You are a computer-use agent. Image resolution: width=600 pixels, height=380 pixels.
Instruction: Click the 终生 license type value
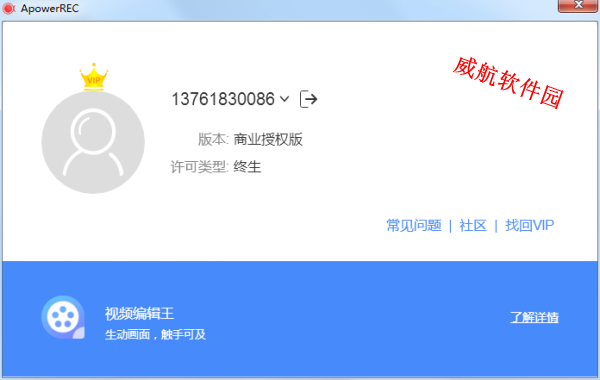(x=247, y=167)
